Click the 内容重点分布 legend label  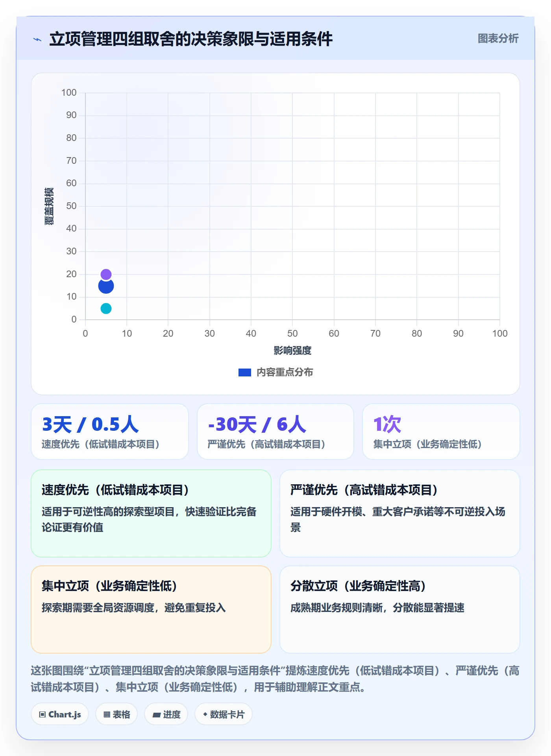point(285,372)
